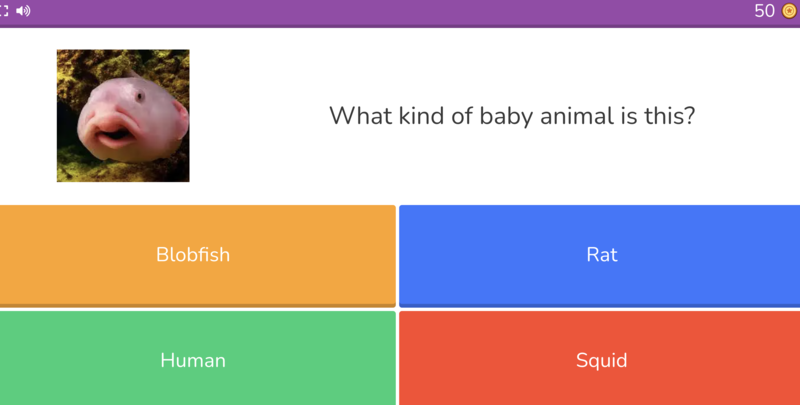Toggle fullscreen mode icon
Image resolution: width=800 pixels, height=405 pixels.
click(x=4, y=11)
